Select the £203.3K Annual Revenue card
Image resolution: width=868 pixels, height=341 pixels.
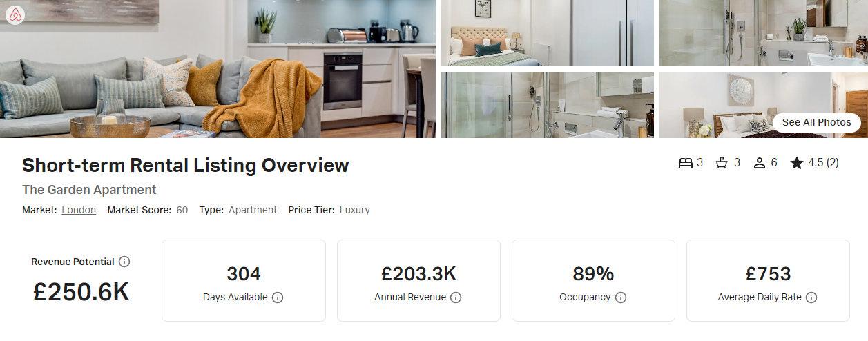click(418, 280)
